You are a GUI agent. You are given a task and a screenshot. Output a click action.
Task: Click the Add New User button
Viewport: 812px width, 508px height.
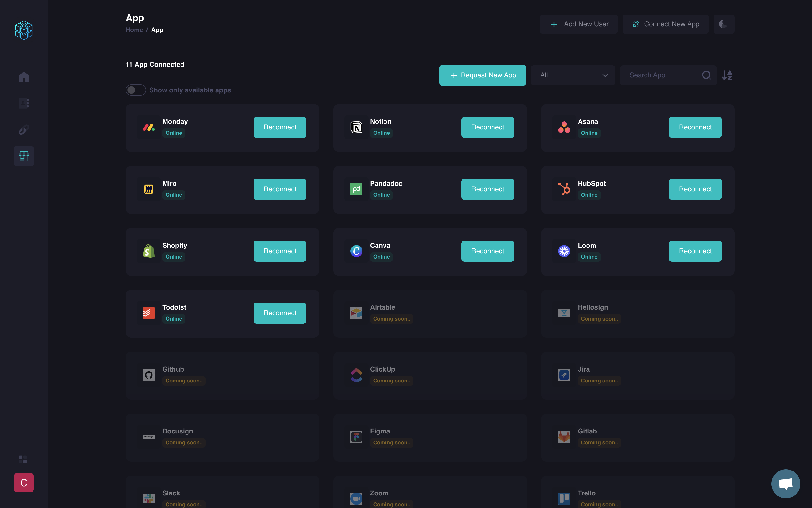coord(579,24)
